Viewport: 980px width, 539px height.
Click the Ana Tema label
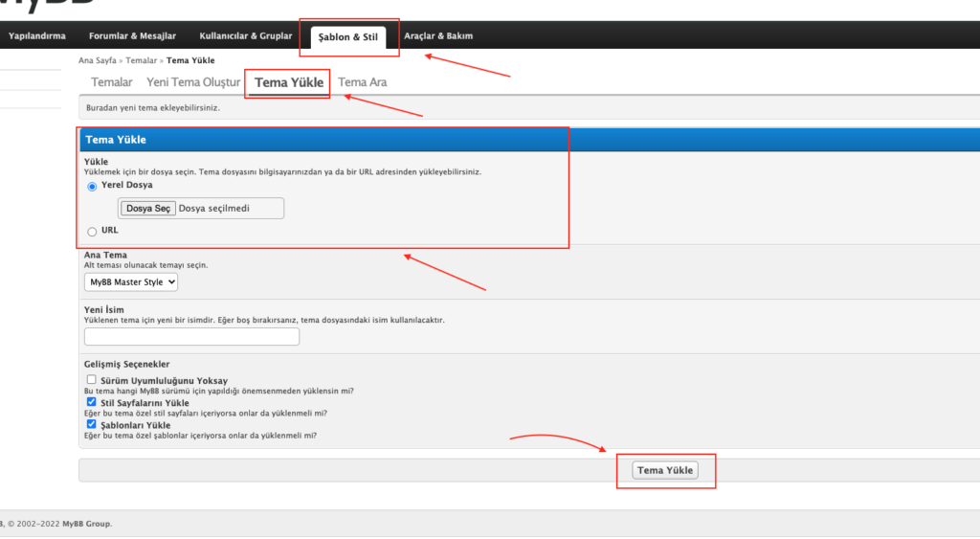point(105,255)
